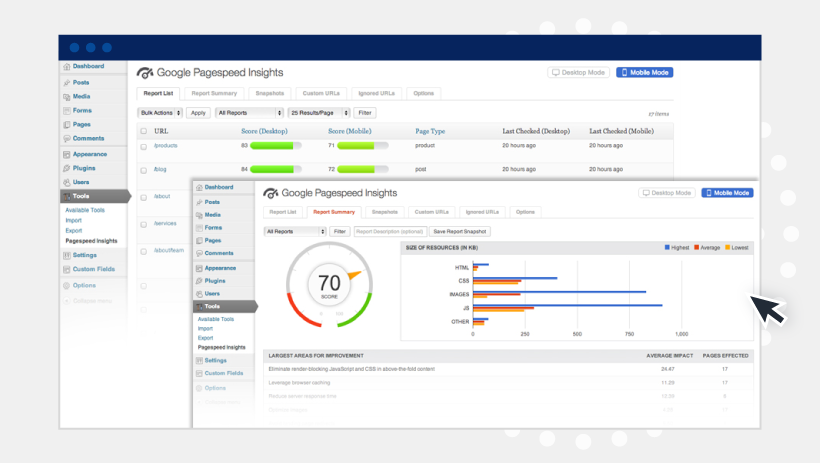
Task: Click the Custom Fields icon in back window sidebar
Action: coord(66,270)
